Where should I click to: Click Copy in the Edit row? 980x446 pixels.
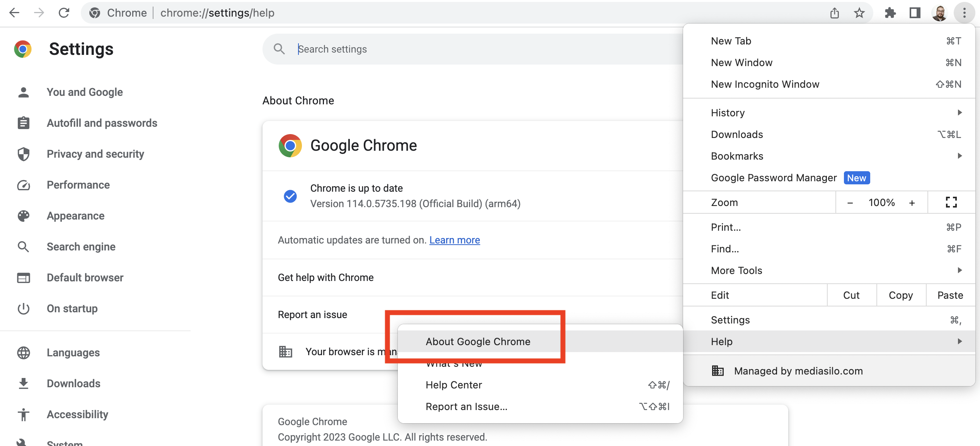pos(901,295)
